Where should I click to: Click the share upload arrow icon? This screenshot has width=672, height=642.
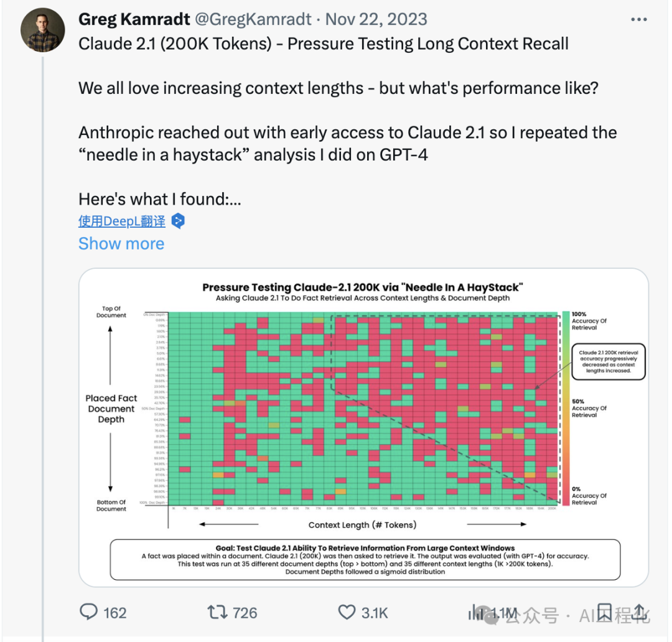pyautogui.click(x=639, y=612)
